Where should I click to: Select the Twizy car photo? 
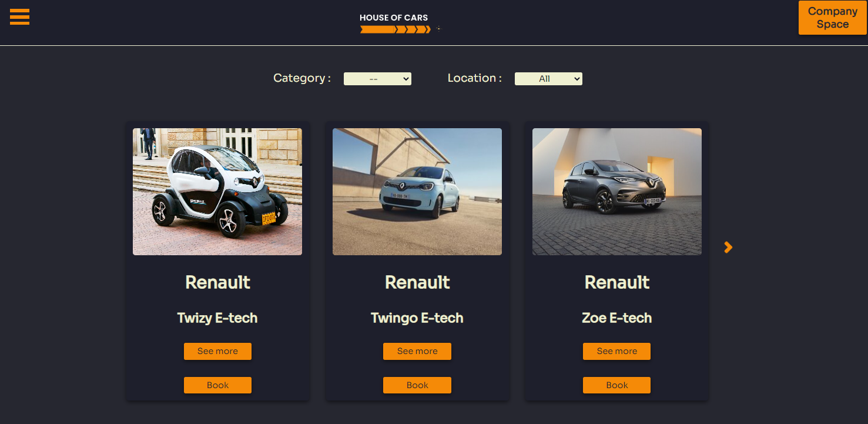(217, 192)
